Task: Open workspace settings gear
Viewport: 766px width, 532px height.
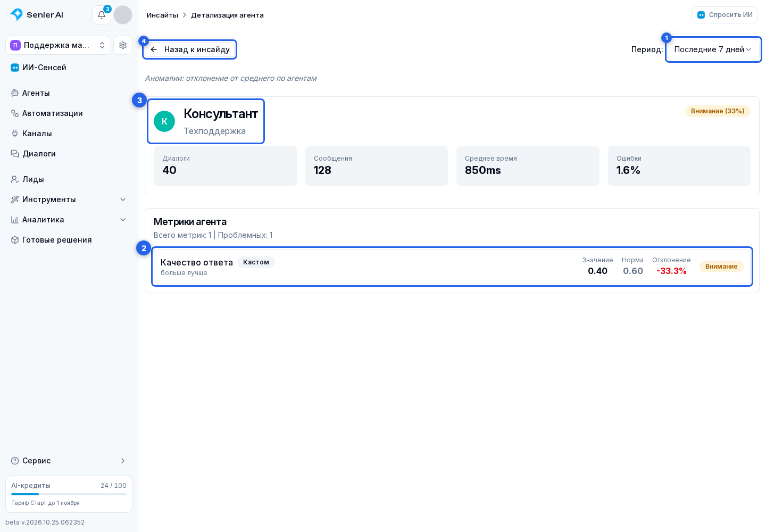Action: tap(123, 45)
